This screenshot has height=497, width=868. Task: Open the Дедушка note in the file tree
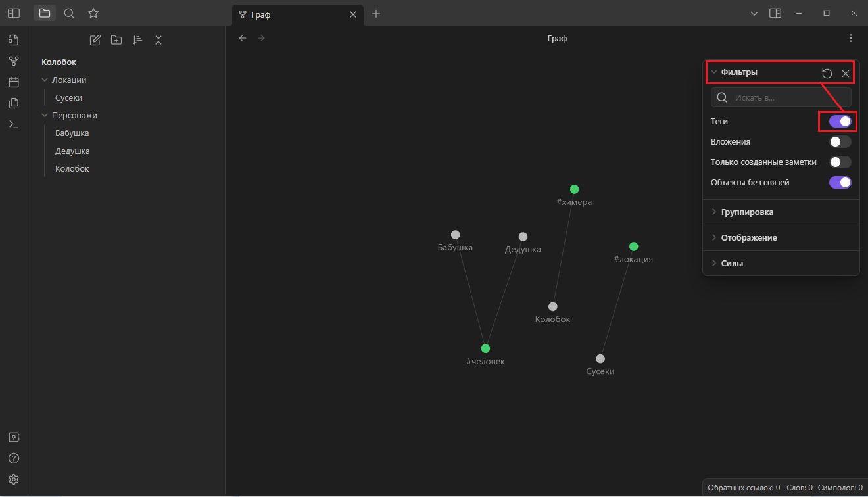click(x=72, y=151)
